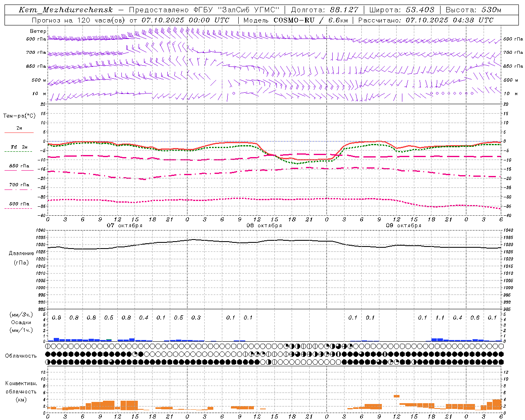The width and height of the screenshot is (525, 420).
Task: Click the Осадки panel label
Action: point(21,322)
